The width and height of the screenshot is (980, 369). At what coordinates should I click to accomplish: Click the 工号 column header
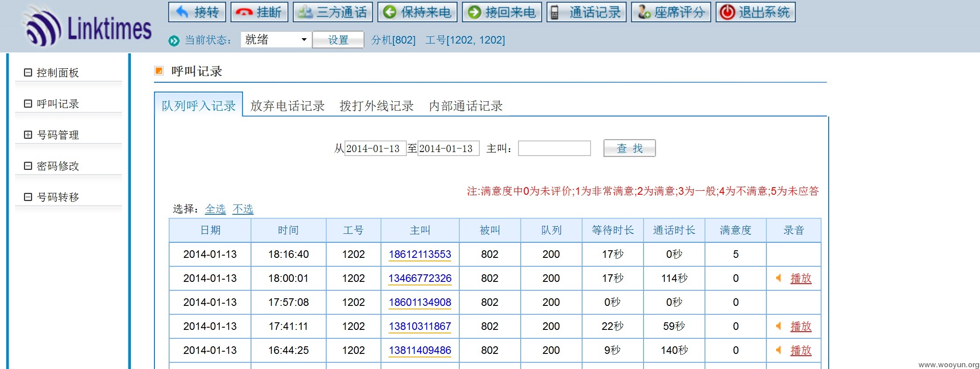[x=353, y=230]
